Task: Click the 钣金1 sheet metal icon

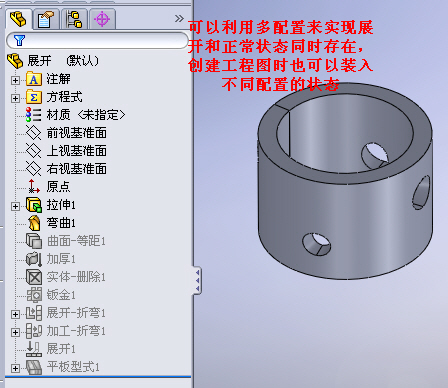Action: click(x=34, y=295)
